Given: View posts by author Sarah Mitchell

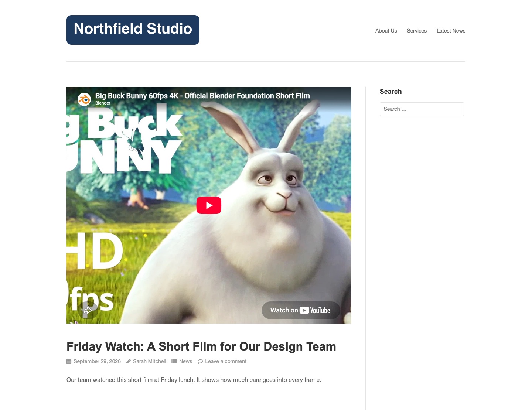Looking at the screenshot, I should [x=150, y=361].
